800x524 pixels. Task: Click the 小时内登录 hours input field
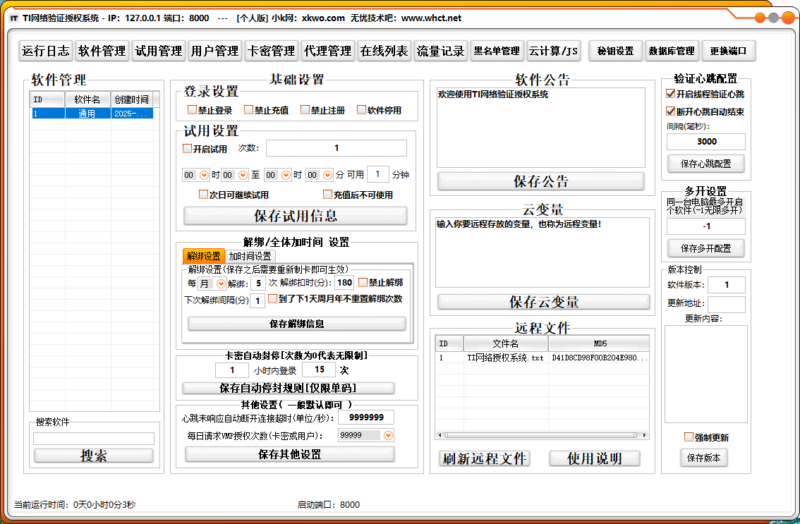(x=232, y=370)
